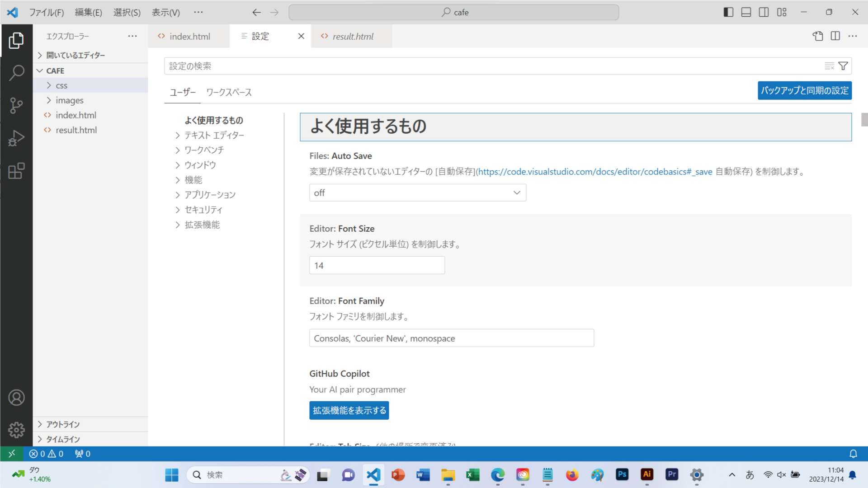The width and height of the screenshot is (868, 488).
Task: Switch to the ワークスペース settings tab
Action: pos(229,92)
